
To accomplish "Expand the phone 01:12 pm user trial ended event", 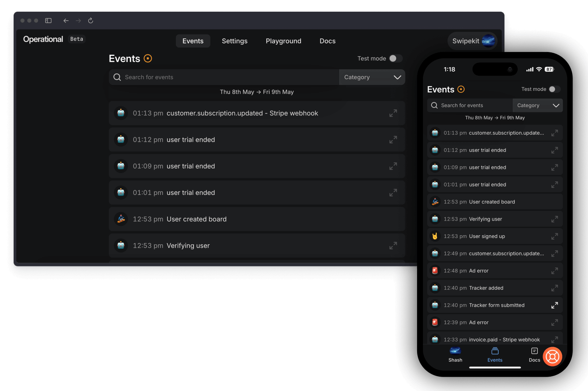I will 555,150.
